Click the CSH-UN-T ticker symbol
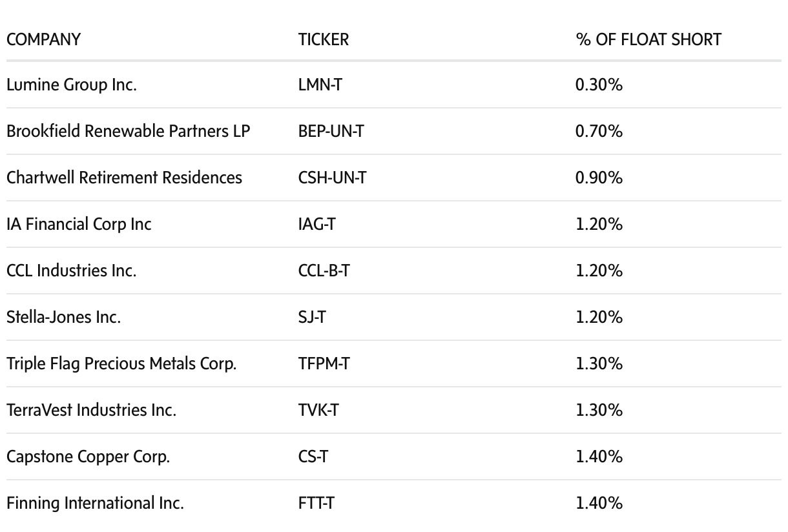This screenshot has height=532, width=788. (x=332, y=178)
